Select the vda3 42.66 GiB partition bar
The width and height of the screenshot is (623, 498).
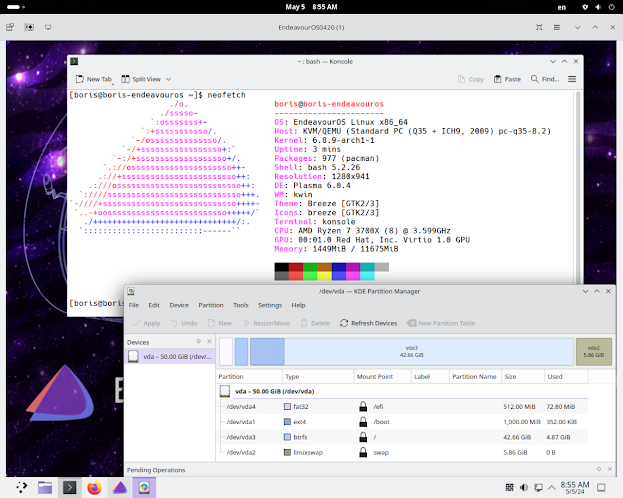click(412, 352)
